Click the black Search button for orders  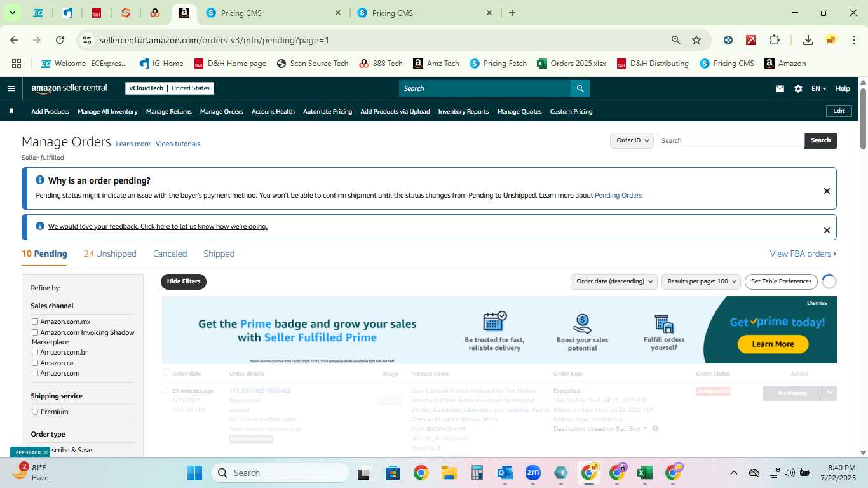(820, 140)
